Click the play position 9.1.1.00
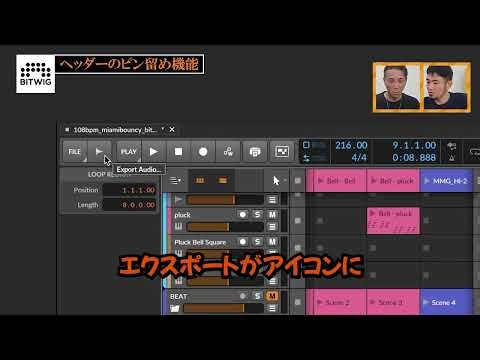 coord(414,145)
